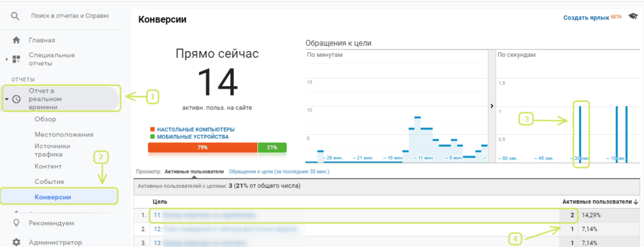Open the Рекомендуем section
The image size is (644, 247).
coord(52,223)
